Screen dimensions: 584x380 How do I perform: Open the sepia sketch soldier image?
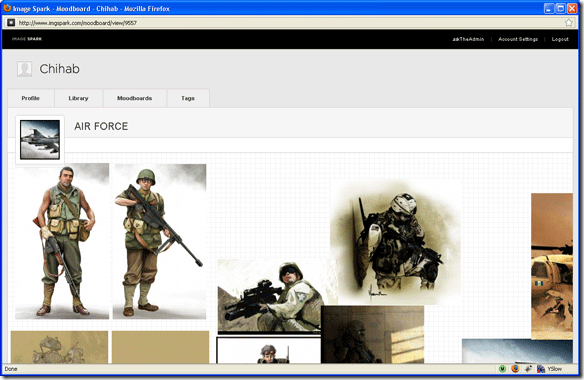(x=395, y=243)
